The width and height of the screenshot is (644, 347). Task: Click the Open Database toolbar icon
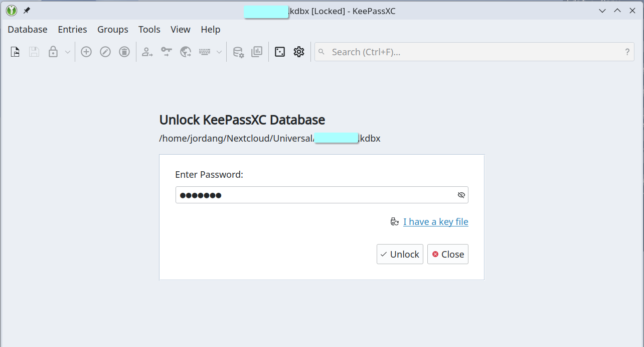(16, 52)
